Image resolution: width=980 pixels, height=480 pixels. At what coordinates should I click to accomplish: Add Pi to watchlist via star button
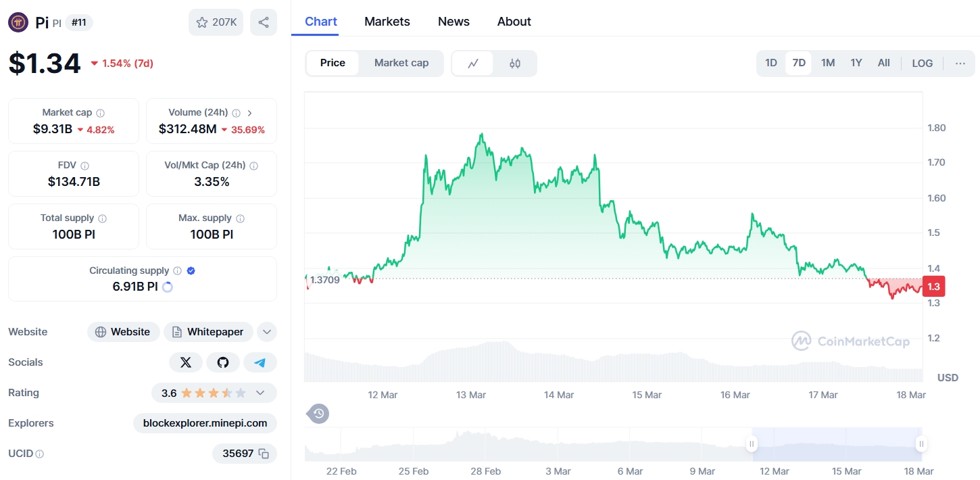pos(216,22)
